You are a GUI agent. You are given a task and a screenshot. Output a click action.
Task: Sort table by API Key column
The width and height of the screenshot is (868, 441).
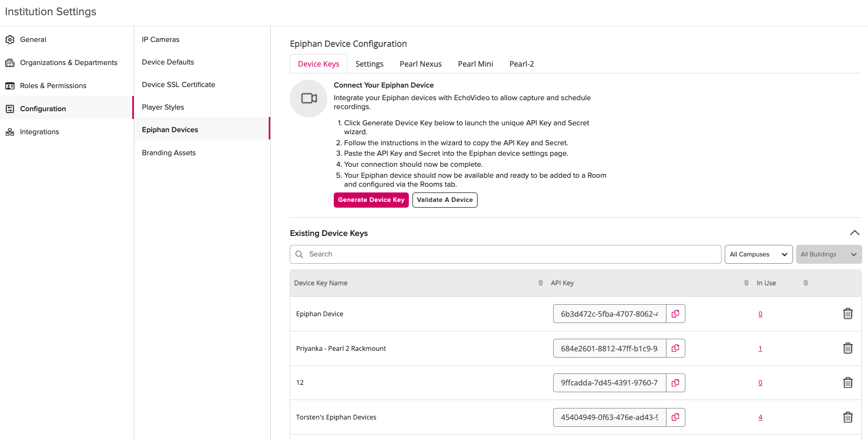tap(746, 283)
